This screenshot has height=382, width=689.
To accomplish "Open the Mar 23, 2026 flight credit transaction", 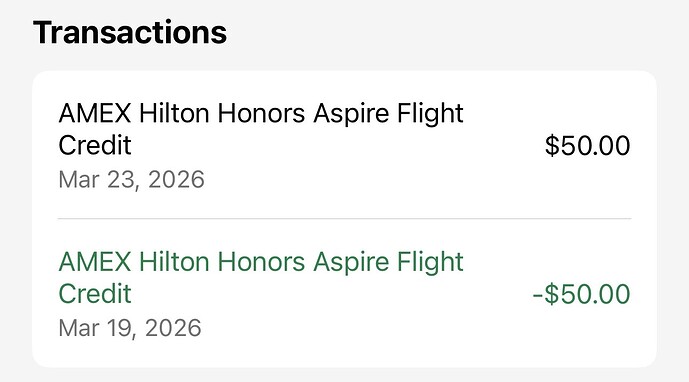I will [x=344, y=145].
